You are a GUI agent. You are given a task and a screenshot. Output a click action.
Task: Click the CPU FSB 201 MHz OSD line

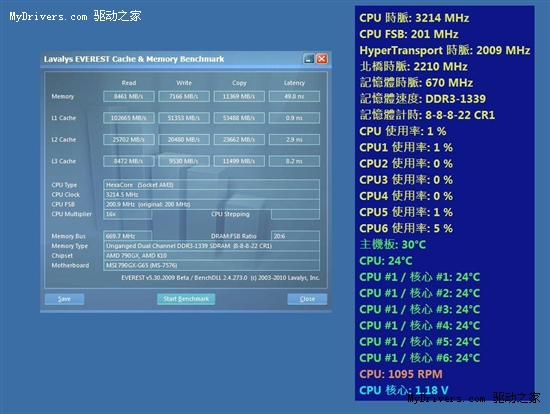coord(409,34)
